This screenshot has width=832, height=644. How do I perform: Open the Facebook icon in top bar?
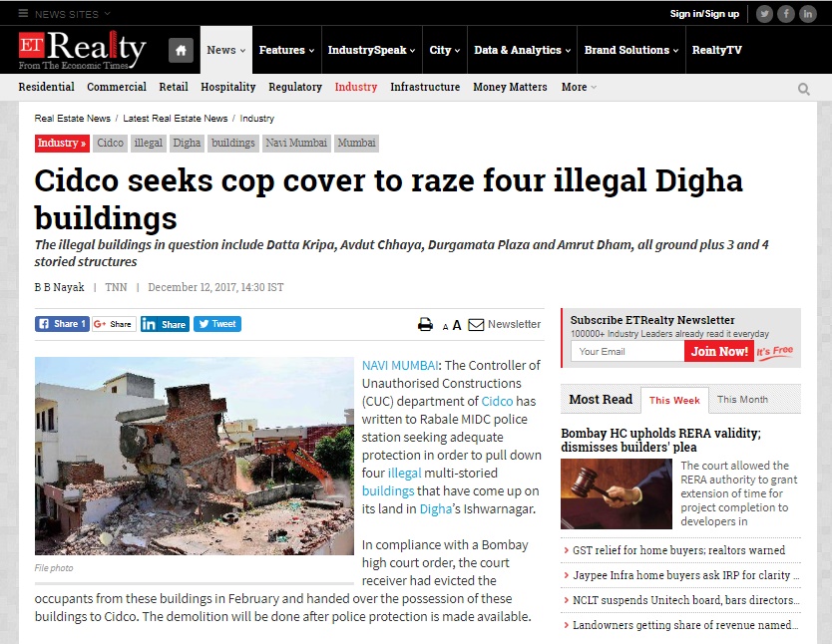[786, 14]
